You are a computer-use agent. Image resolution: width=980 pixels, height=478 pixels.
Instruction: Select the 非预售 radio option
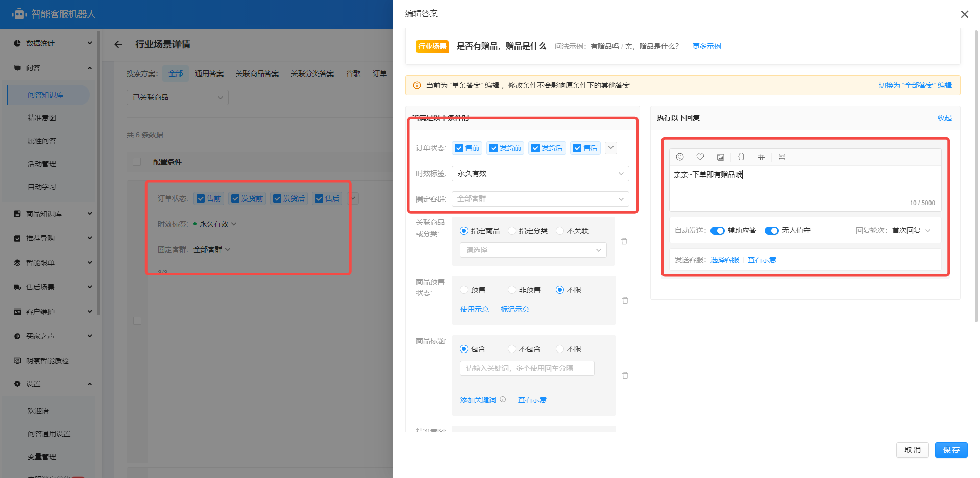point(512,290)
